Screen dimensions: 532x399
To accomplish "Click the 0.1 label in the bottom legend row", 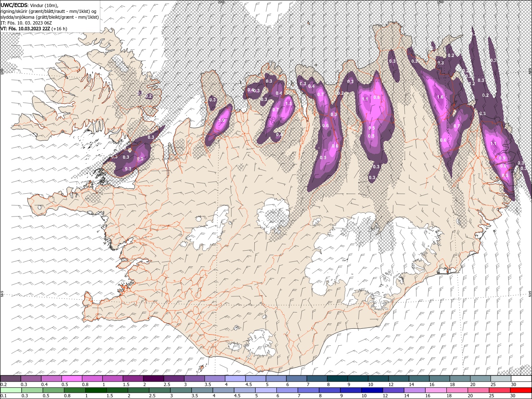I will point(4,396).
